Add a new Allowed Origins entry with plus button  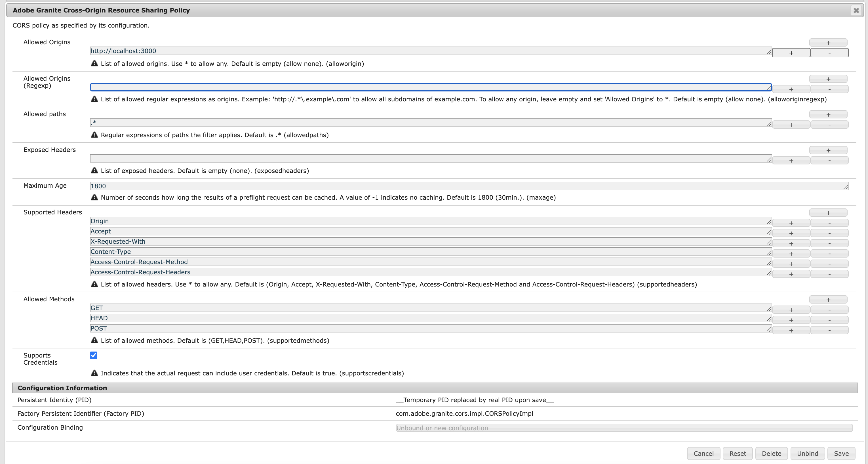pos(828,43)
